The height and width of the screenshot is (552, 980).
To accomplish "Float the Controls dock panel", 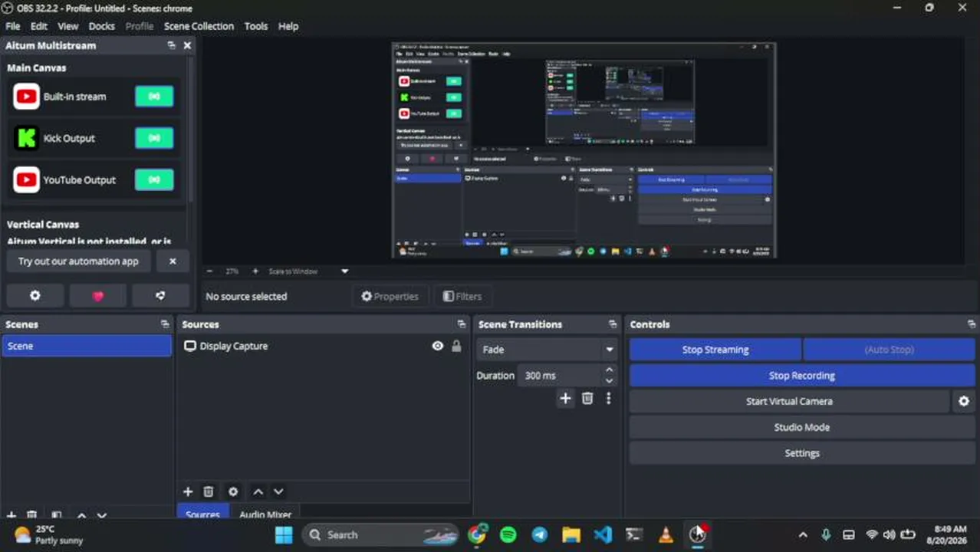I will [972, 324].
